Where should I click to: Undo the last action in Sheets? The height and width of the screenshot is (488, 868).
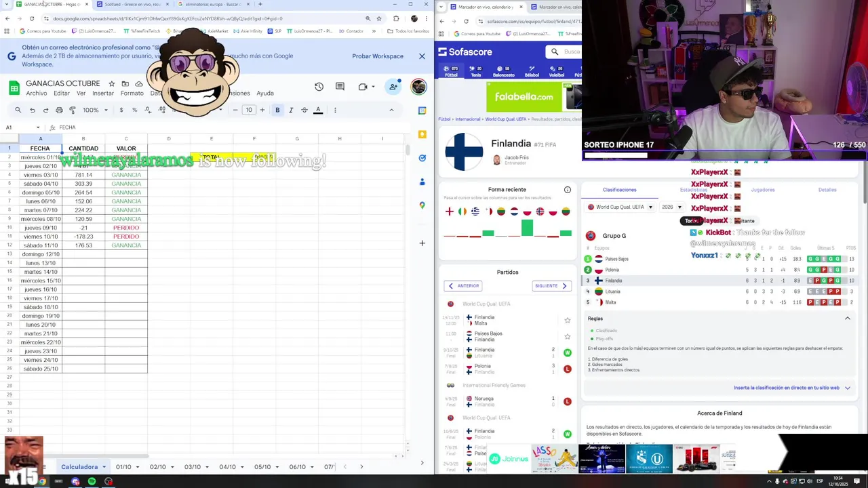point(32,110)
